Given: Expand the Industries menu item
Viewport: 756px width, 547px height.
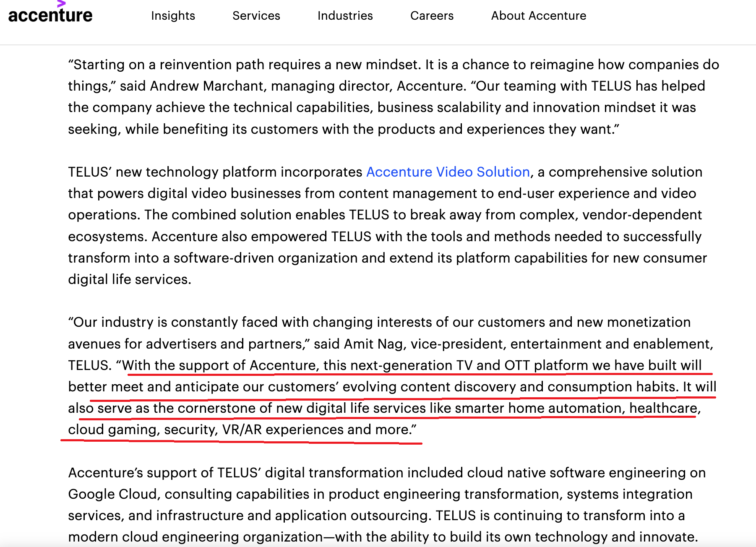Looking at the screenshot, I should click(x=345, y=16).
